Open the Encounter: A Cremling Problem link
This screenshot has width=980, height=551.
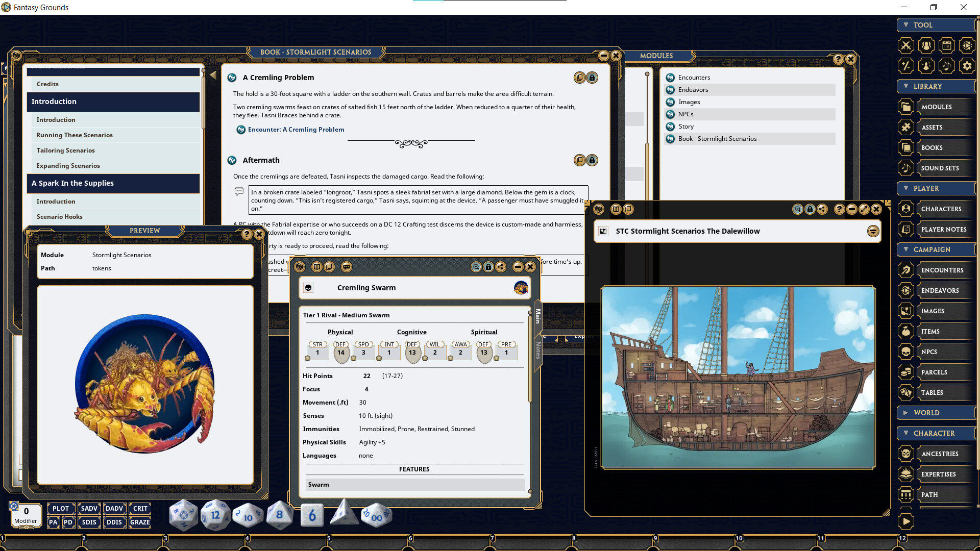pos(295,129)
